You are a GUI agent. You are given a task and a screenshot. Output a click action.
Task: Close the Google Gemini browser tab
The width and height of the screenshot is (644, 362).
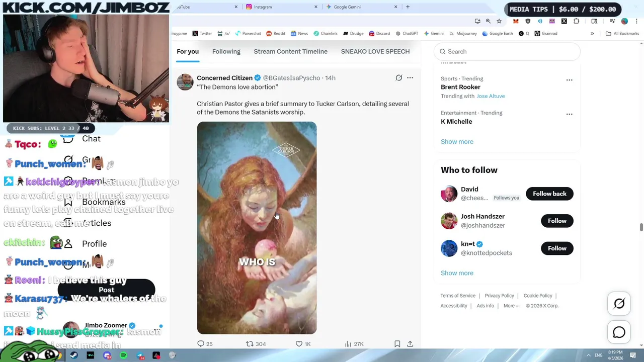click(x=395, y=7)
